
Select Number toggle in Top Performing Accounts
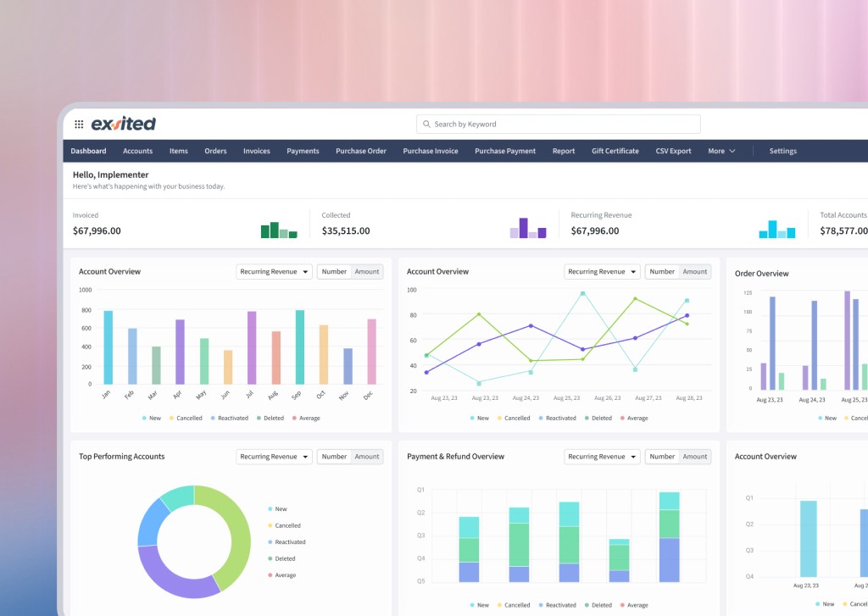334,457
